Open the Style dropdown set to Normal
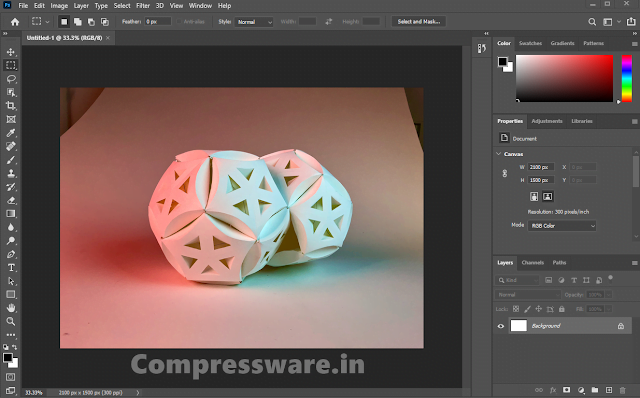The width and height of the screenshot is (640, 398). 254,22
